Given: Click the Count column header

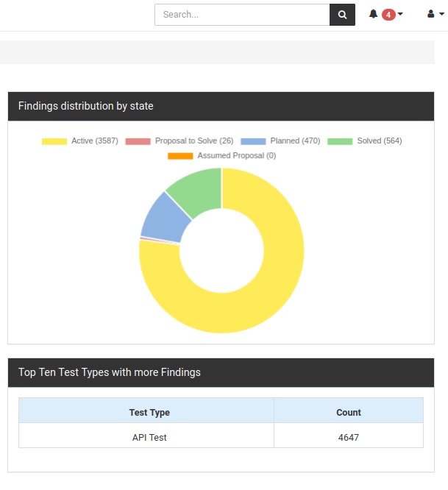Looking at the screenshot, I should 349,412.
